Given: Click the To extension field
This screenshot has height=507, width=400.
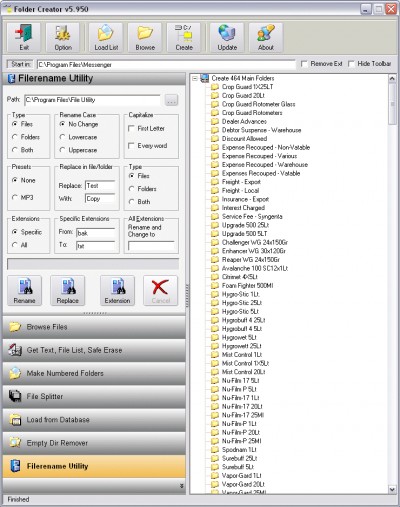Looking at the screenshot, I should (x=96, y=246).
